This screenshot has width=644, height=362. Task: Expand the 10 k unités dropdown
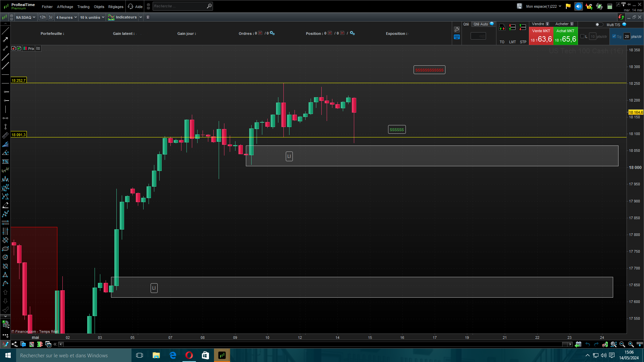[x=92, y=17]
